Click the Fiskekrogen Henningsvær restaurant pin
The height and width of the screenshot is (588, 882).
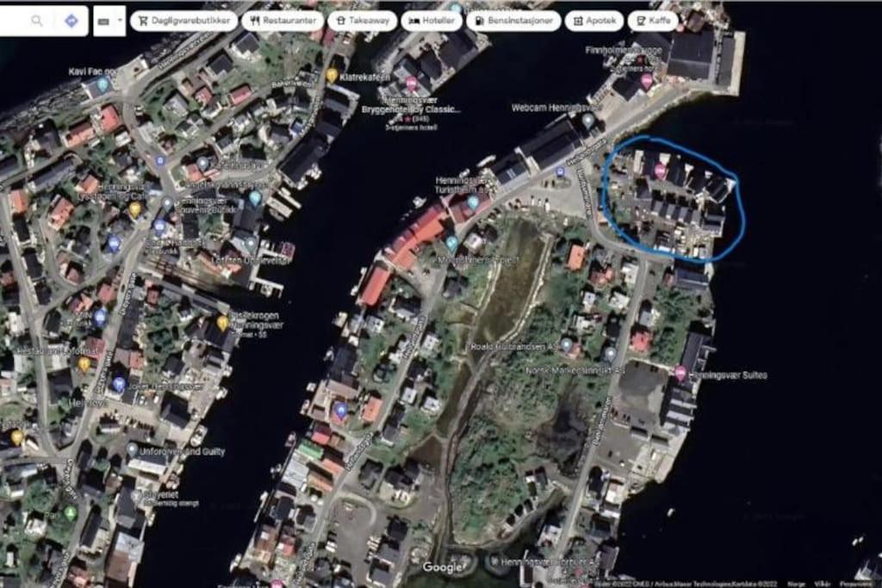click(x=223, y=323)
